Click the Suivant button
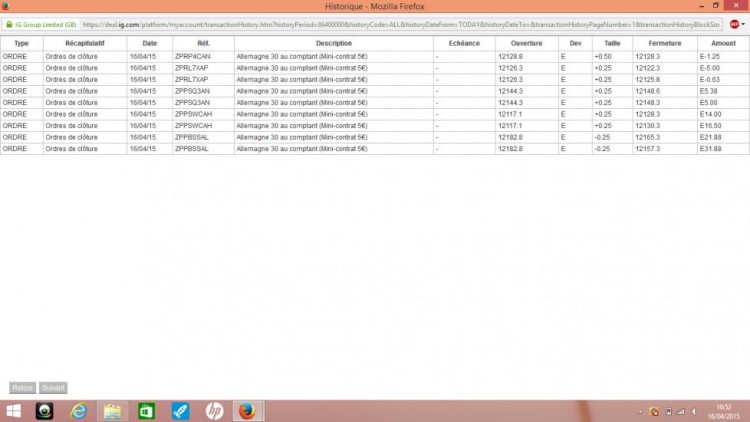This screenshot has width=750, height=422. point(53,388)
